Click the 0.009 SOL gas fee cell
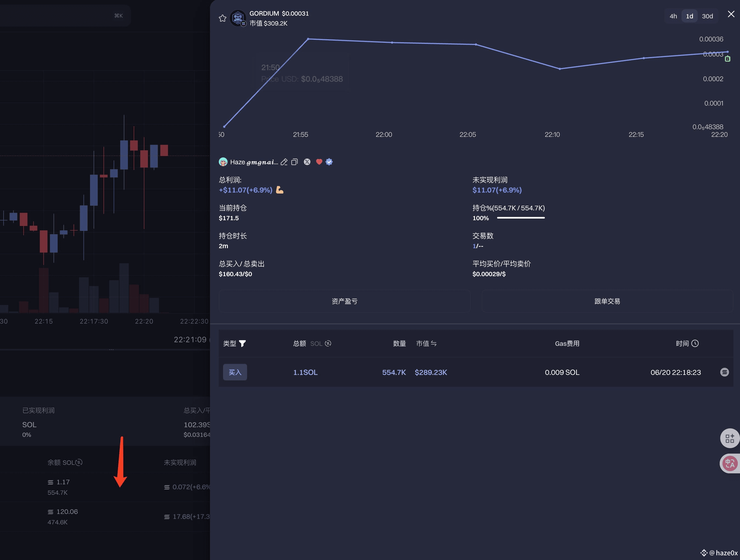The image size is (740, 560). point(562,372)
